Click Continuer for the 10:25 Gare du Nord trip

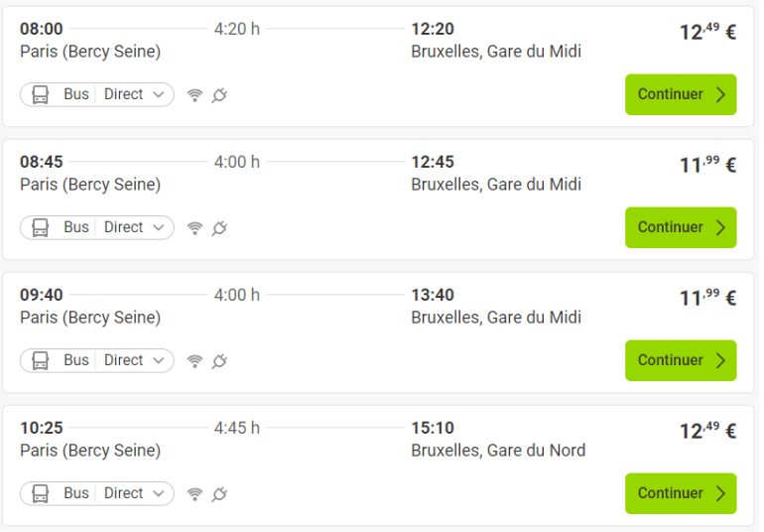[x=680, y=493]
